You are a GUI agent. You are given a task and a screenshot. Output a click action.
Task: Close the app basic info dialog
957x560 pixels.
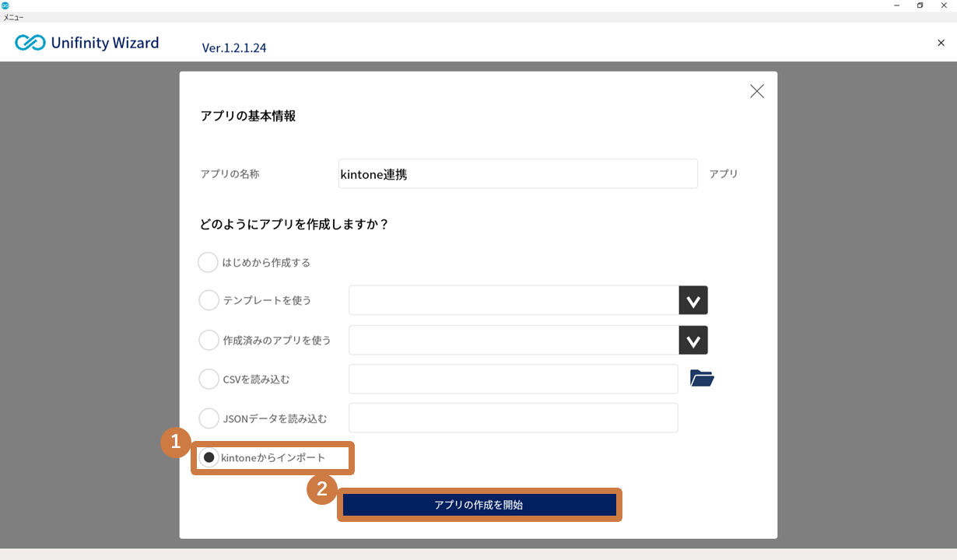pyautogui.click(x=756, y=92)
